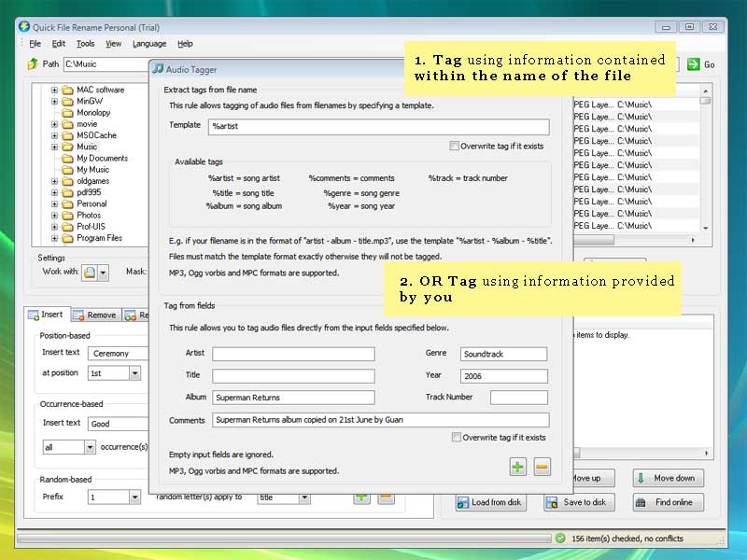Click the green plus add rule icon
The width and height of the screenshot is (747, 560).
(517, 467)
